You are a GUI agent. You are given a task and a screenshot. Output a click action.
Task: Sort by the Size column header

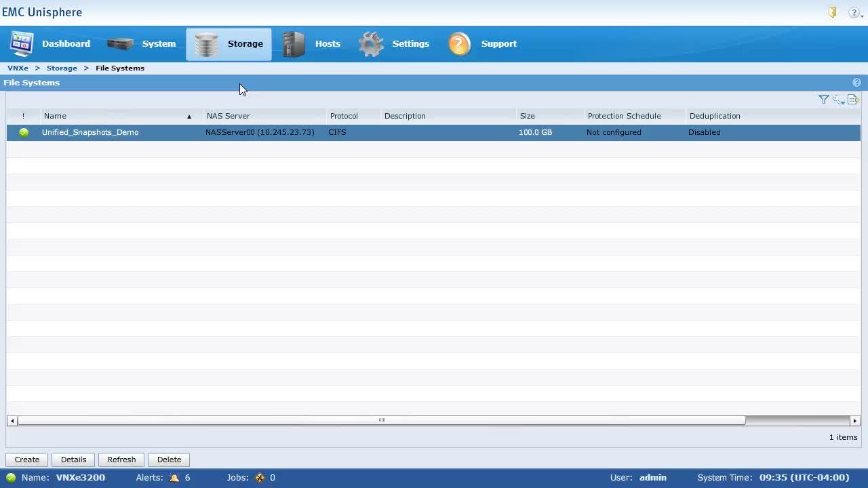tap(550, 116)
